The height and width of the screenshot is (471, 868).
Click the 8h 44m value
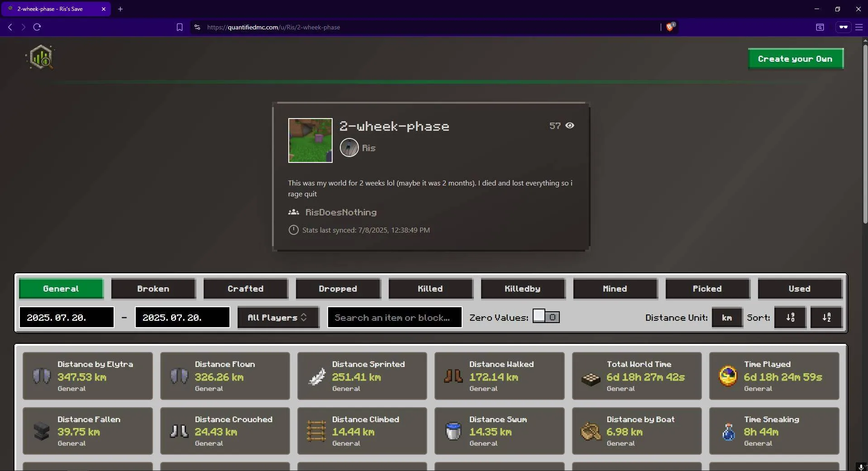761,432
